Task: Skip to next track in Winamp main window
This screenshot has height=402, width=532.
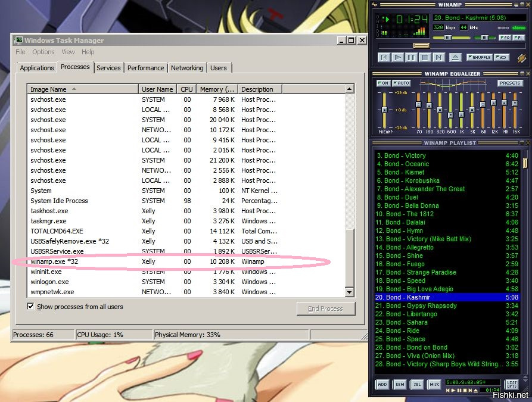Action: [x=438, y=57]
